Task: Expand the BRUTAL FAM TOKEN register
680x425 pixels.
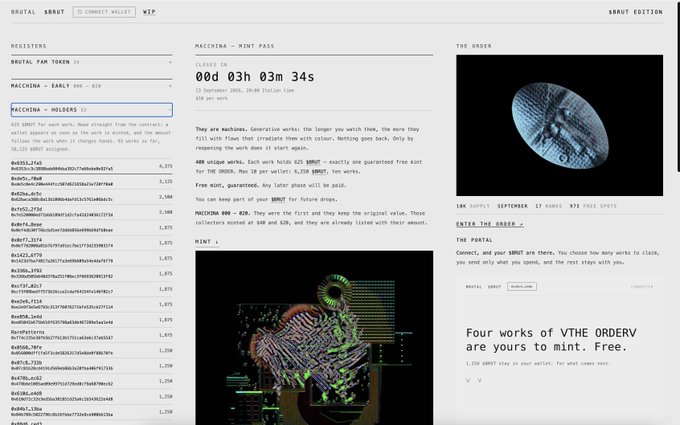Action: [x=92, y=62]
